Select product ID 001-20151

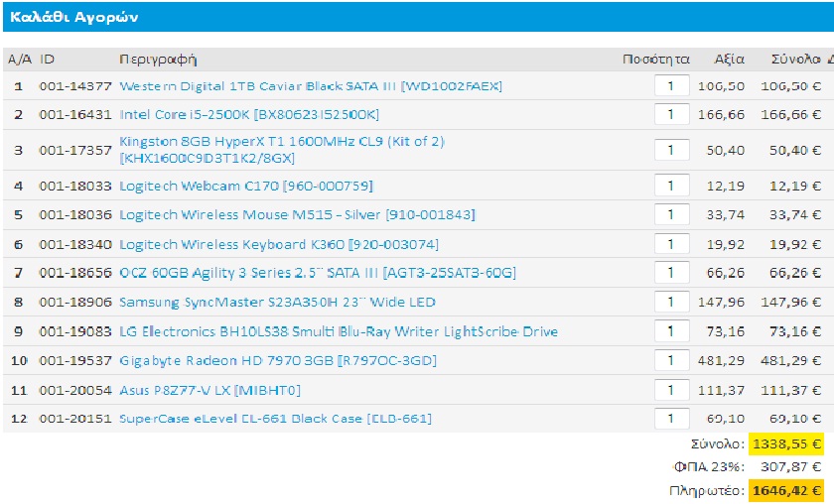[x=75, y=419]
